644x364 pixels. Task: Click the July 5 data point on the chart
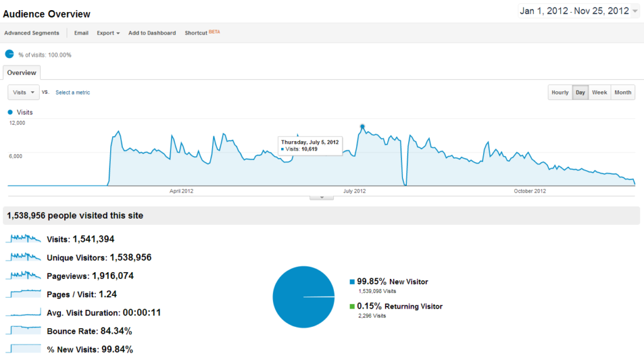(x=362, y=126)
